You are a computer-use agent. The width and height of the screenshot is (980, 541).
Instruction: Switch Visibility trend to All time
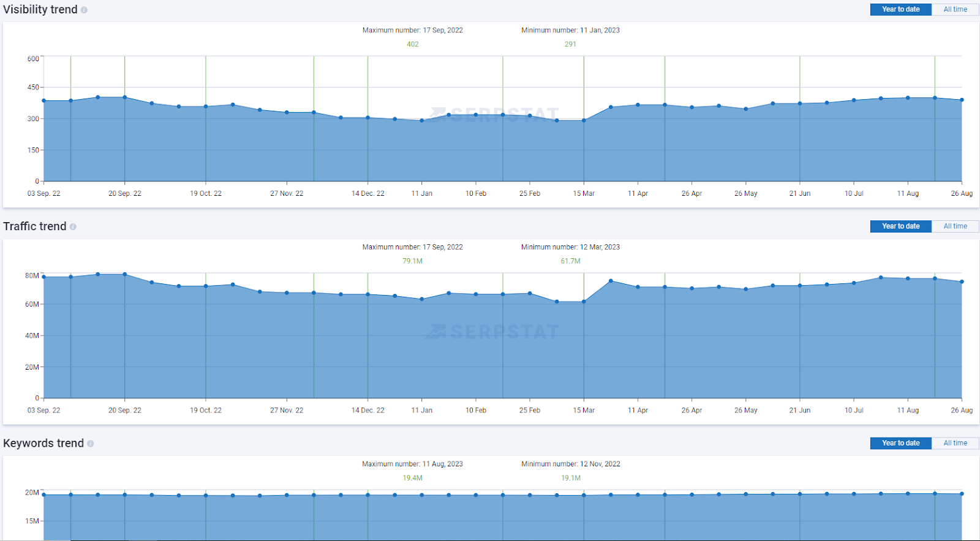955,9
